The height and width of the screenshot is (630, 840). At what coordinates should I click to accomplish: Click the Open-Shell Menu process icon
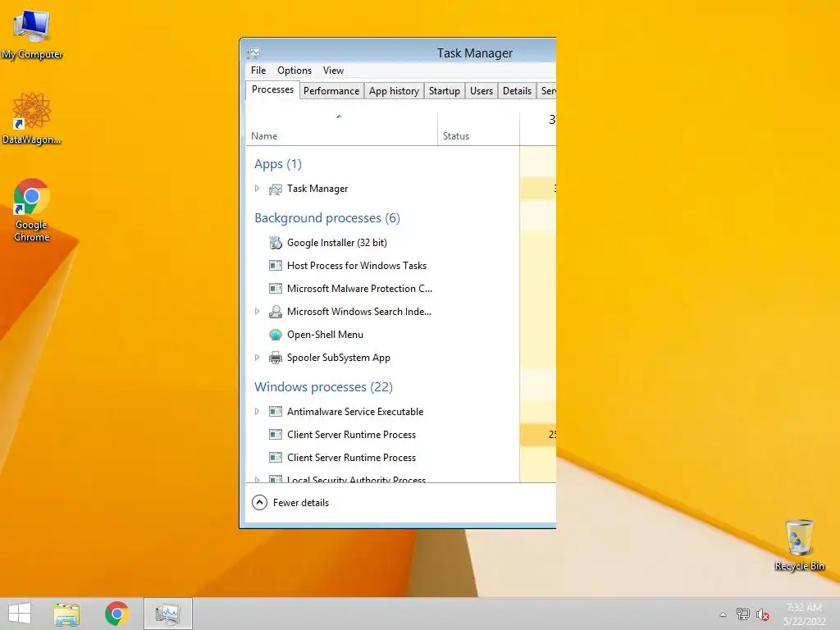[x=276, y=335]
